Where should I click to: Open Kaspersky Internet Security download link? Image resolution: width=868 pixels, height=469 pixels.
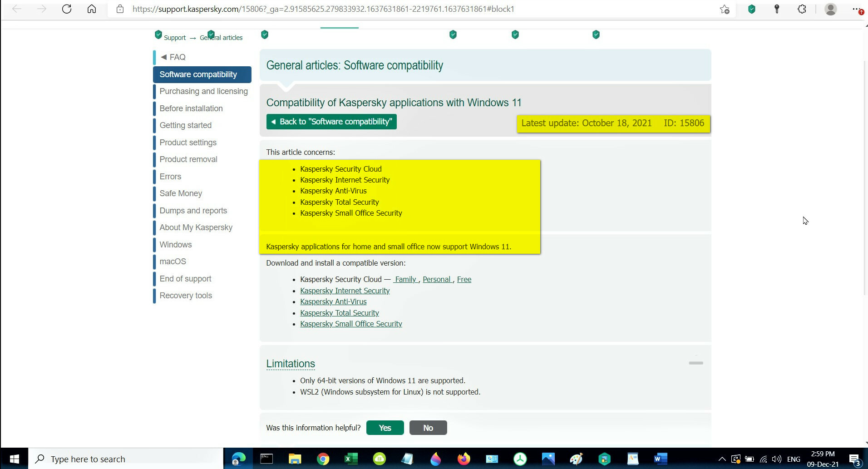345,291
